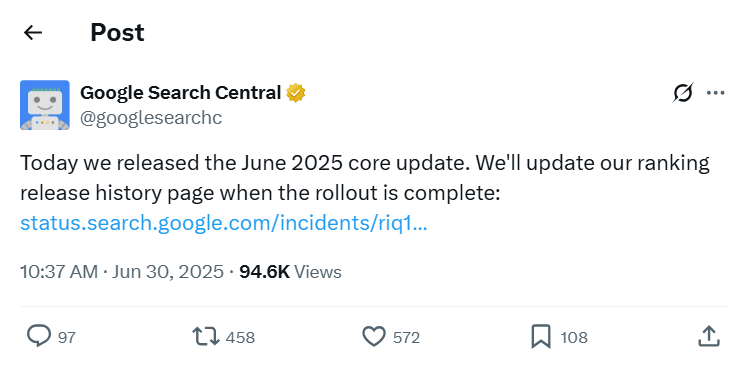Share the post via upload arrow icon
The height and width of the screenshot is (370, 746).
[x=708, y=336]
